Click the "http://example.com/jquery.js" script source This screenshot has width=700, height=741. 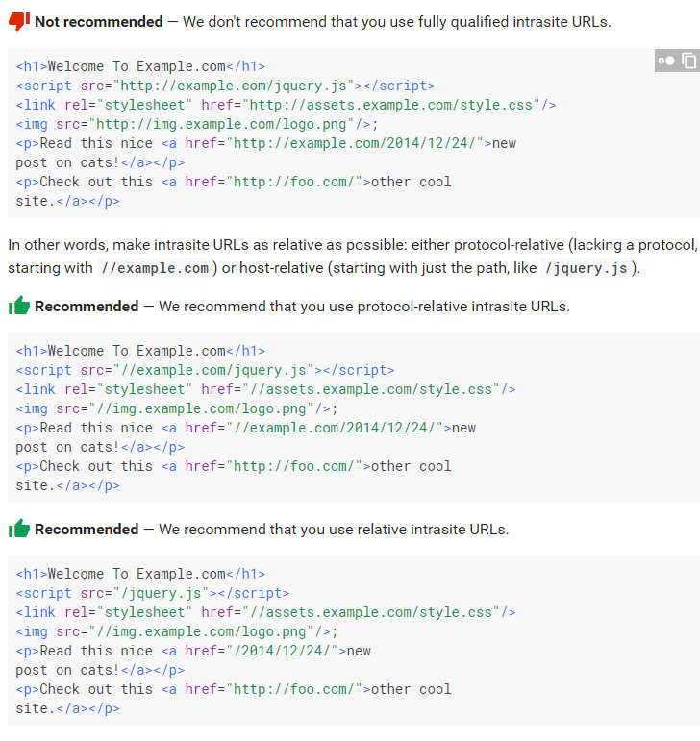tap(233, 86)
